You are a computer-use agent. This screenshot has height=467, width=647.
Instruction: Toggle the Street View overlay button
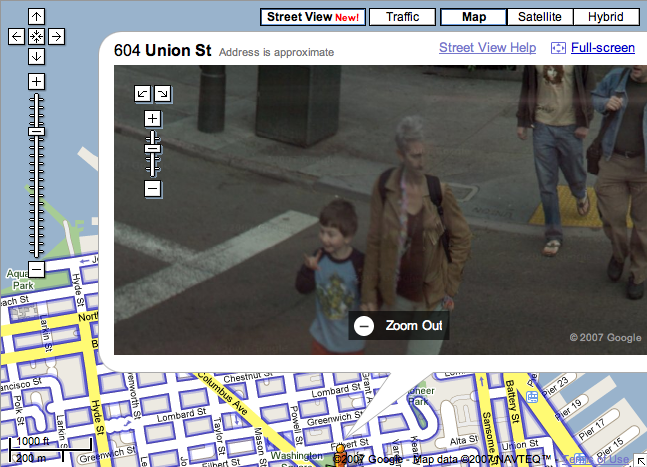point(312,17)
